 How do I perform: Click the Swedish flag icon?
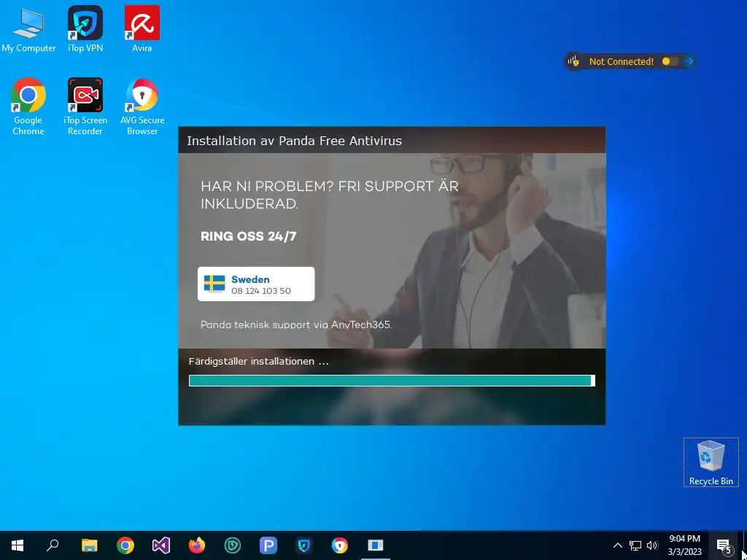(214, 284)
